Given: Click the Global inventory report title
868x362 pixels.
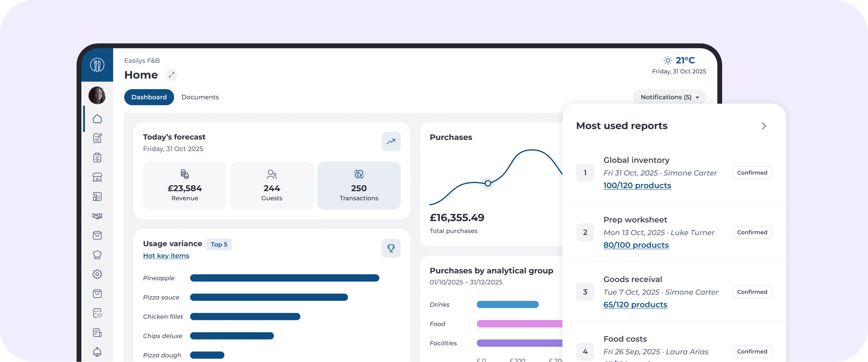Looking at the screenshot, I should (x=637, y=160).
